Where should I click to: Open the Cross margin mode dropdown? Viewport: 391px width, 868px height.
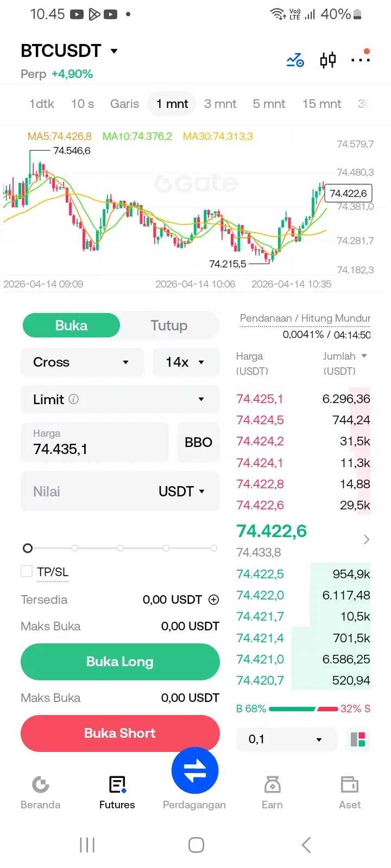(82, 362)
